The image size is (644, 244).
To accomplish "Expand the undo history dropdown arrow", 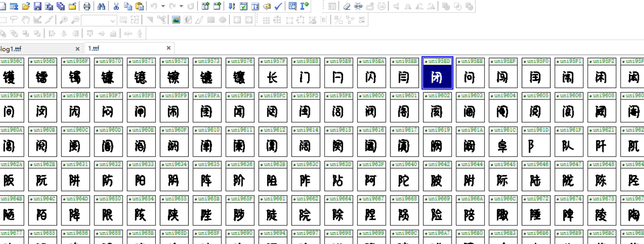I will pos(163,6).
